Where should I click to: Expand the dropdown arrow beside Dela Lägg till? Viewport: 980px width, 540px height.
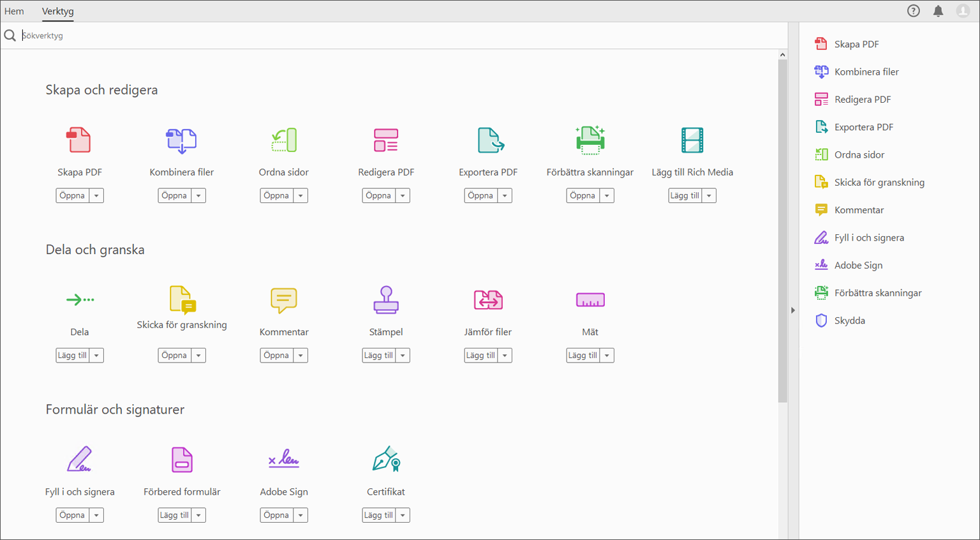[x=96, y=356]
